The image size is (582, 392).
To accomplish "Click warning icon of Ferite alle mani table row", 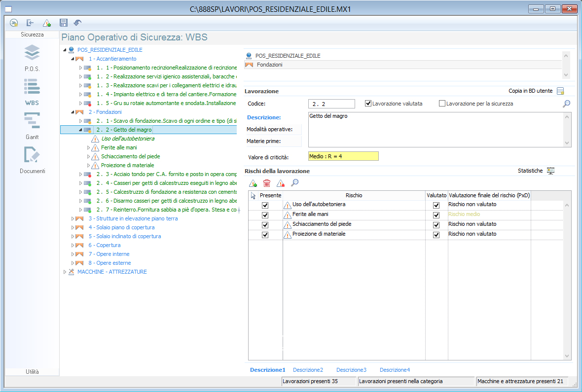I will pyautogui.click(x=287, y=215).
